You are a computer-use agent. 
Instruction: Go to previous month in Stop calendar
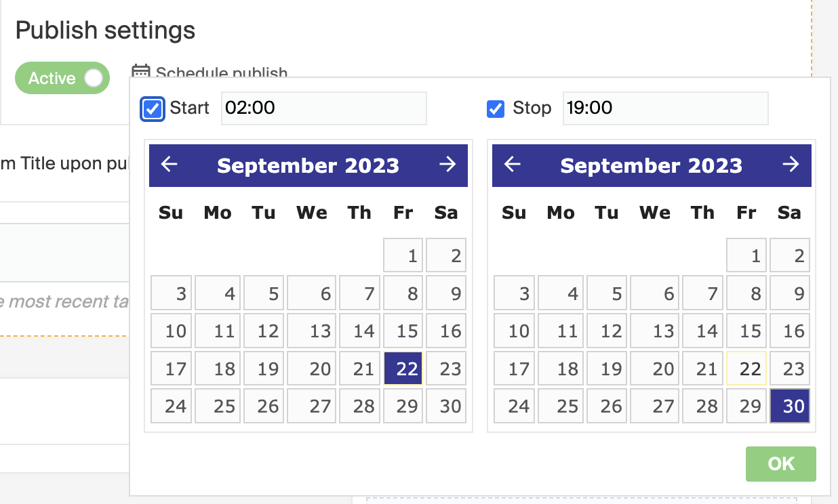[x=513, y=165]
